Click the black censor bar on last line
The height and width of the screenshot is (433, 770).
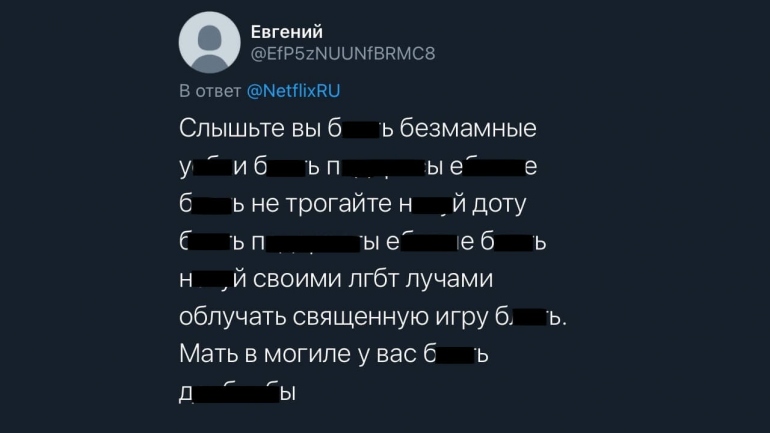235,391
